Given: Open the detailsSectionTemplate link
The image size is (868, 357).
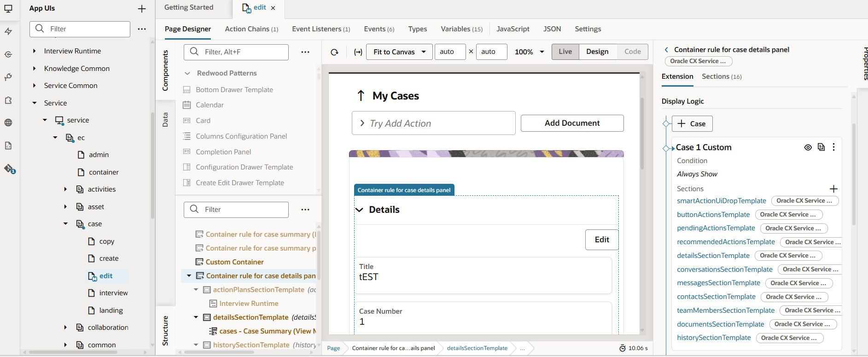Looking at the screenshot, I should (x=713, y=256).
